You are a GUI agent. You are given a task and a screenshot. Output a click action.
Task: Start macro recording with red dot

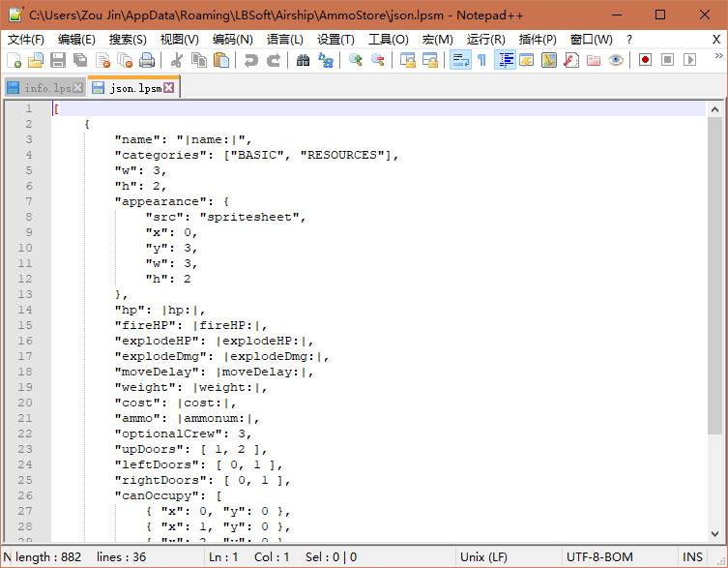point(645,60)
